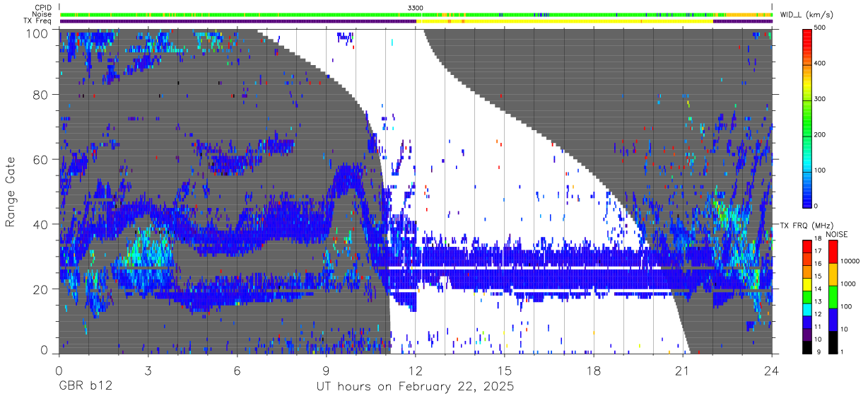868x401 pixels.
Task: Click the 12 hour tick label
Action: [416, 370]
